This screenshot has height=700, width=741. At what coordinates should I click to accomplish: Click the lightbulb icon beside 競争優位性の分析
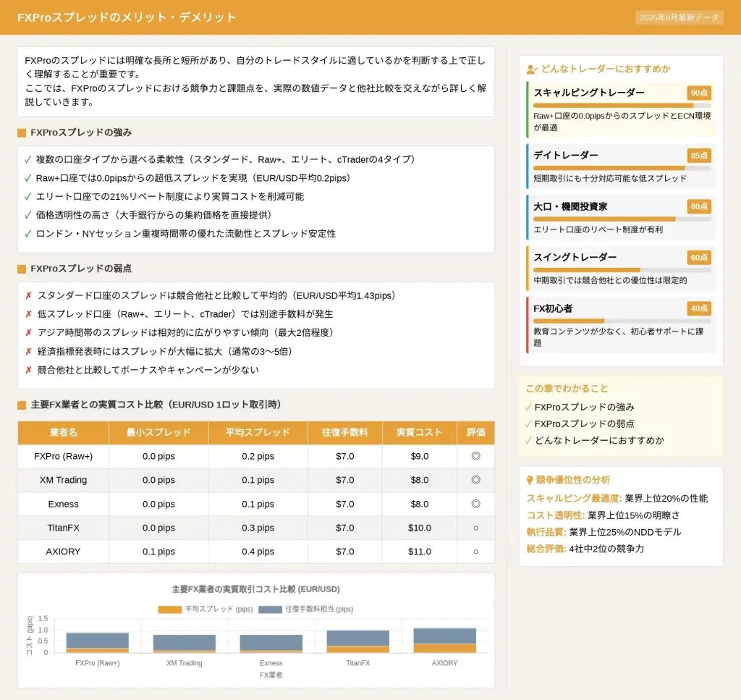(x=529, y=480)
